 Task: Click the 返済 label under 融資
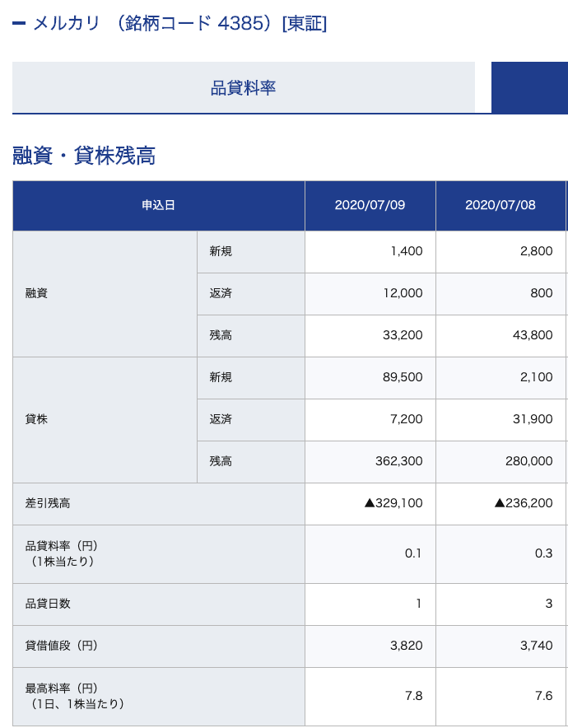click(x=221, y=293)
